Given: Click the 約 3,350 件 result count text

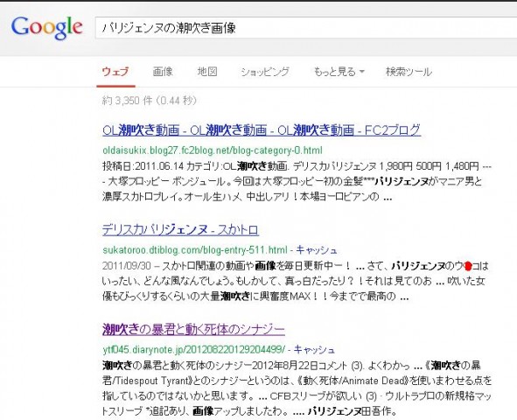Looking at the screenshot, I should (150, 101).
